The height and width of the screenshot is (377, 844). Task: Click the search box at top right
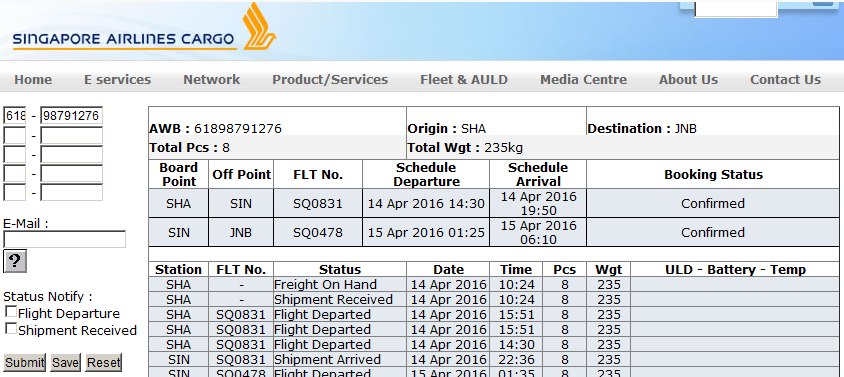tap(736, 9)
